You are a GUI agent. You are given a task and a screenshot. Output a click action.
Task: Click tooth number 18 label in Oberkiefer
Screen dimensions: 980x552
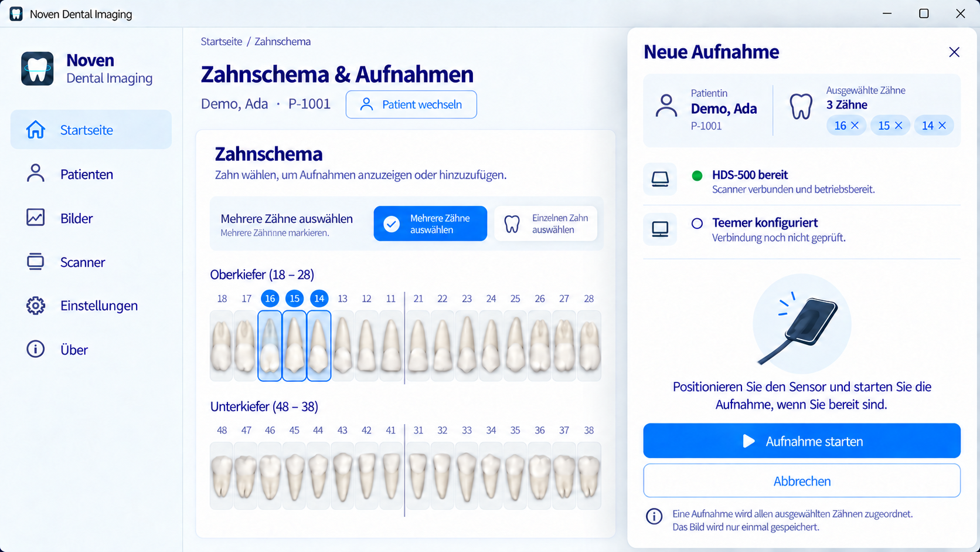click(222, 299)
